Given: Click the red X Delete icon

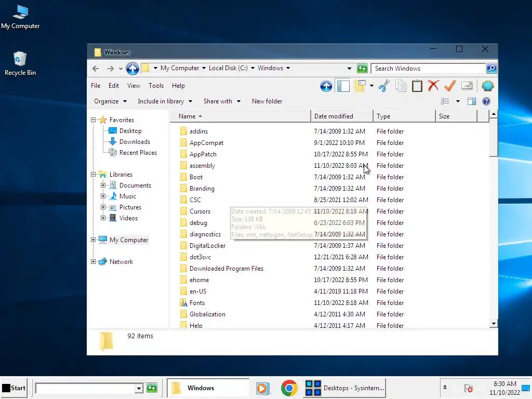Looking at the screenshot, I should point(433,86).
